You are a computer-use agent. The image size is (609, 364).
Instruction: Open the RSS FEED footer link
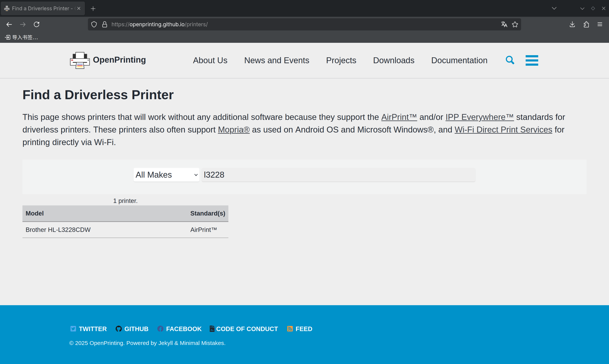point(300,329)
